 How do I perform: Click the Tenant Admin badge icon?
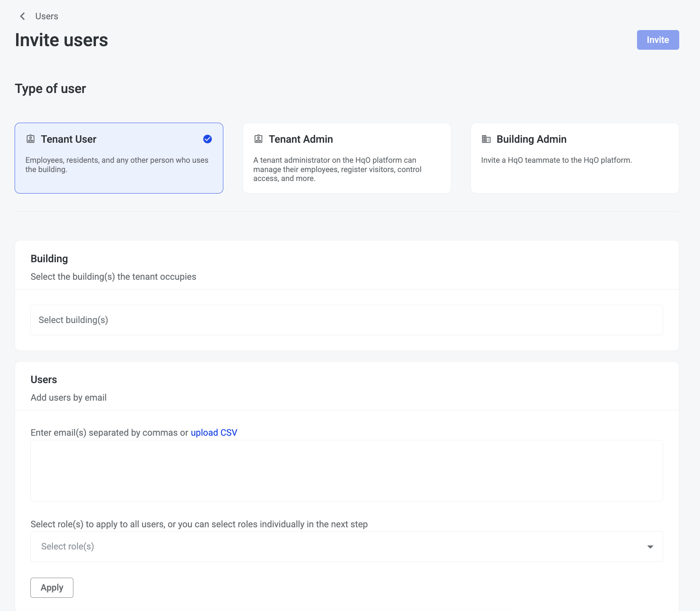(258, 139)
